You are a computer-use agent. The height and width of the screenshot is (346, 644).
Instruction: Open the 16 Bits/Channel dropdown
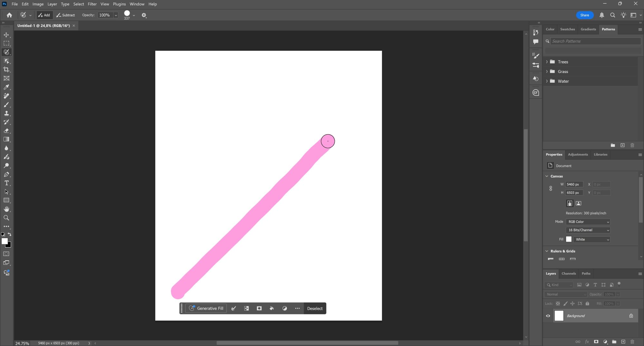coord(588,230)
